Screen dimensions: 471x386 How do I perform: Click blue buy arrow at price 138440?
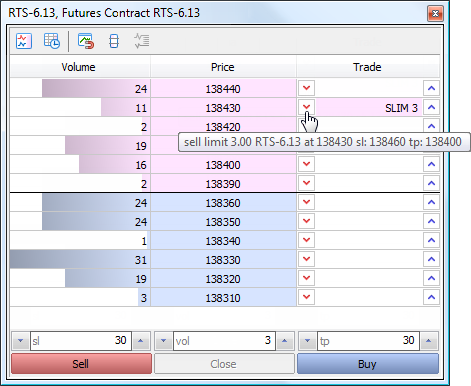(x=431, y=88)
